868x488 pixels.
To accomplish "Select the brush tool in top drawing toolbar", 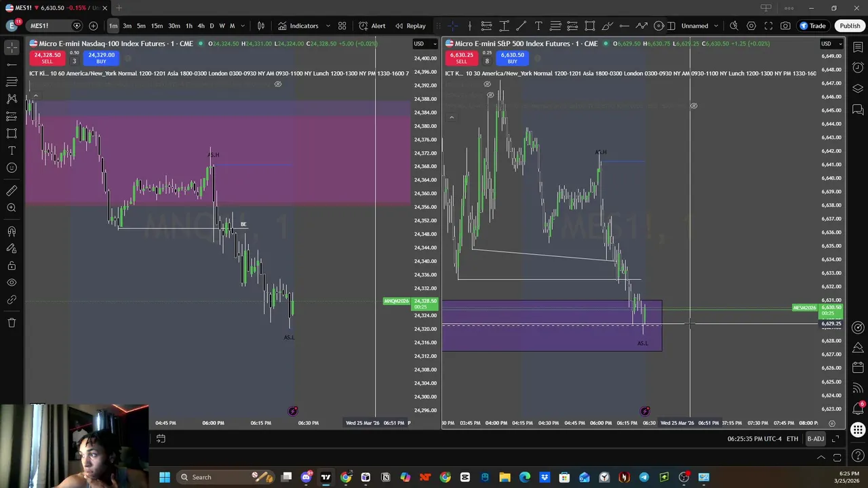I will 608,26.
